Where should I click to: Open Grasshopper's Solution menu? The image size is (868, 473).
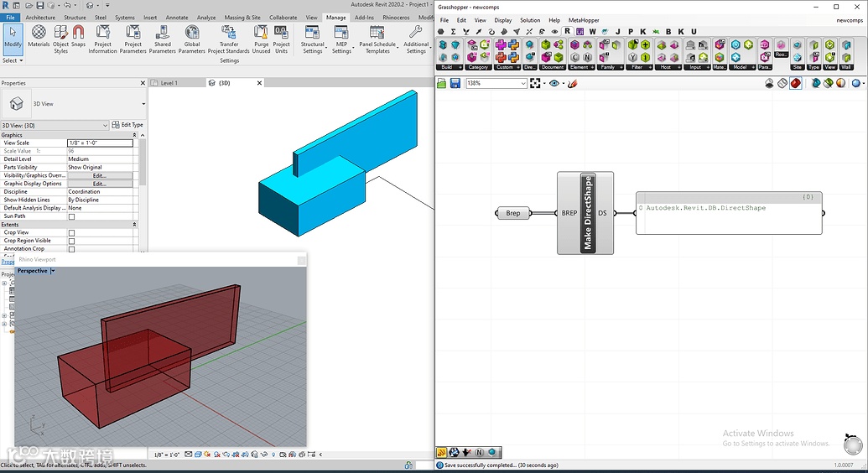click(530, 20)
